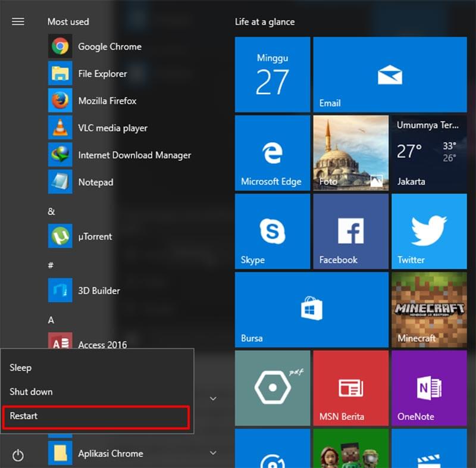
Task: Jump via the '#' section header
Action: pyautogui.click(x=51, y=265)
